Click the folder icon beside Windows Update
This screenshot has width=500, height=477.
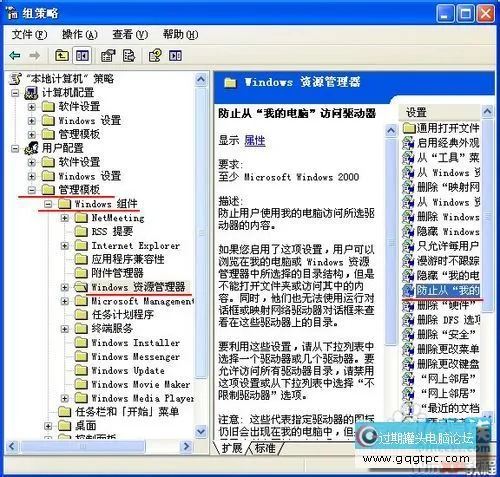click(x=81, y=370)
